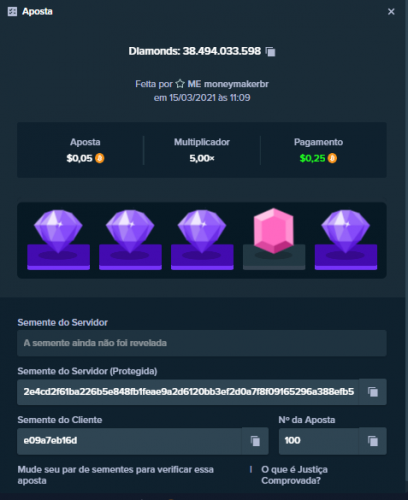The height and width of the screenshot is (500, 408).
Task: Click the $0,25 payout amount
Action: 312,158
